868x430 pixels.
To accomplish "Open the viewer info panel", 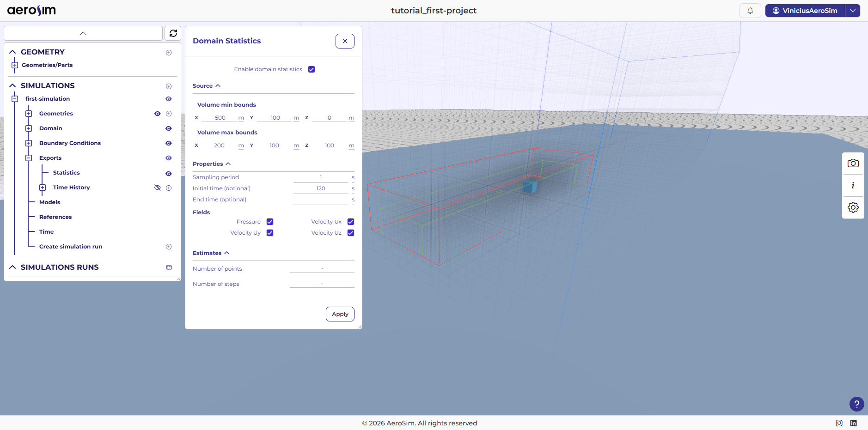I will point(853,185).
